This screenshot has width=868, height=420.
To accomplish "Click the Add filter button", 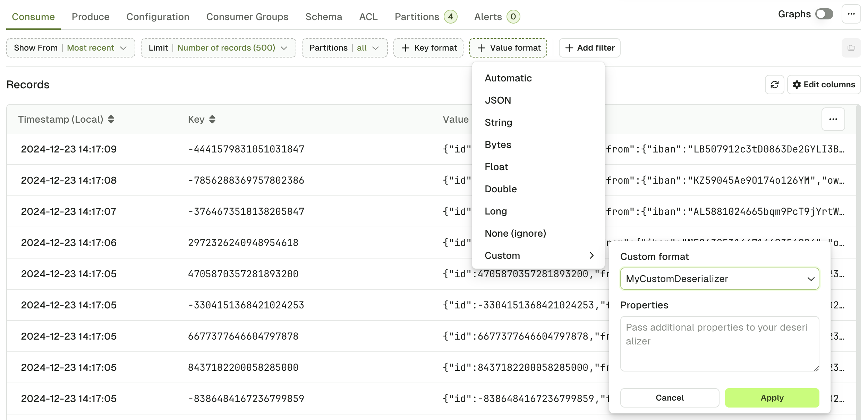I will click(x=590, y=48).
